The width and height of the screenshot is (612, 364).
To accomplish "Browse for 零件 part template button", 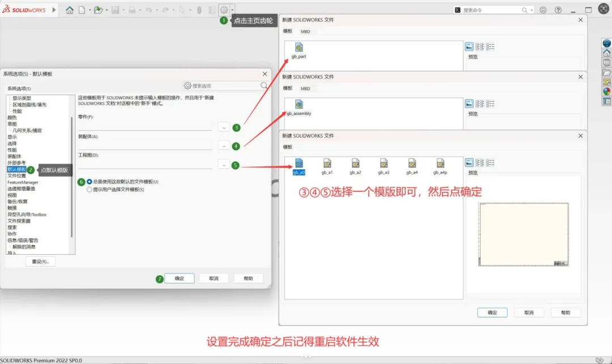I will click(x=224, y=127).
